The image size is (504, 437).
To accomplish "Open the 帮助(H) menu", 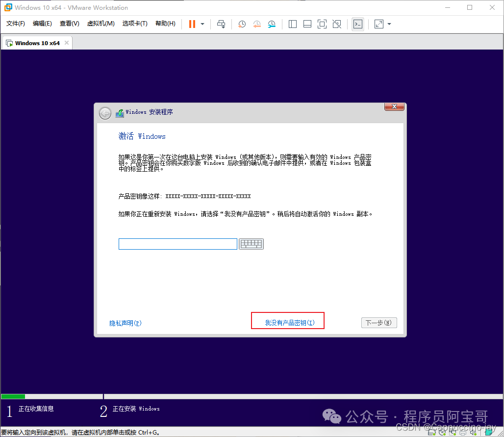I will tap(165, 24).
